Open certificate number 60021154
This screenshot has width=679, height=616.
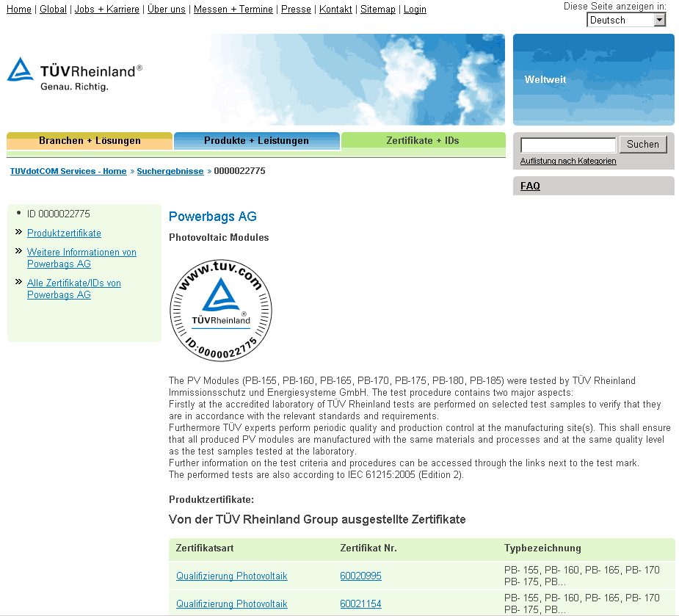pos(360,604)
